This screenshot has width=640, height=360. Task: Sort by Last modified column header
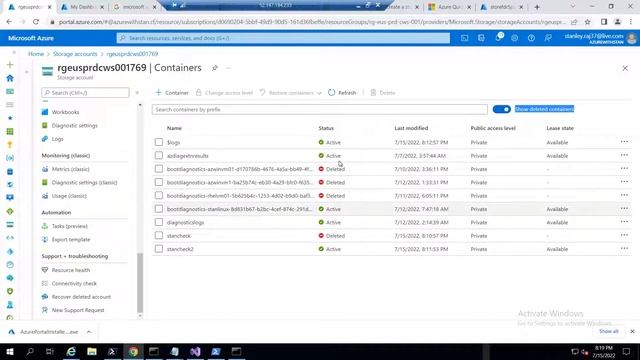pos(411,128)
